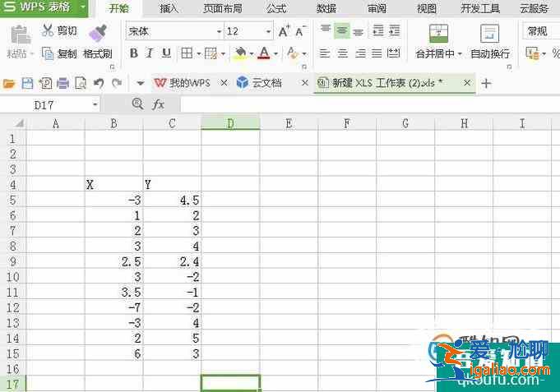This screenshot has width=560, height=392.
Task: Justify text alignment icon
Action: (377, 53)
